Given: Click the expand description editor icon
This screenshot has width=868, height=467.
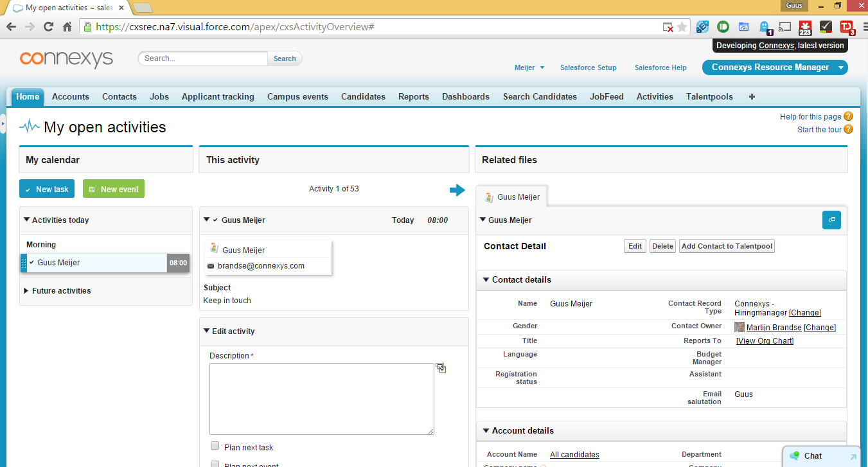Looking at the screenshot, I should 441,368.
